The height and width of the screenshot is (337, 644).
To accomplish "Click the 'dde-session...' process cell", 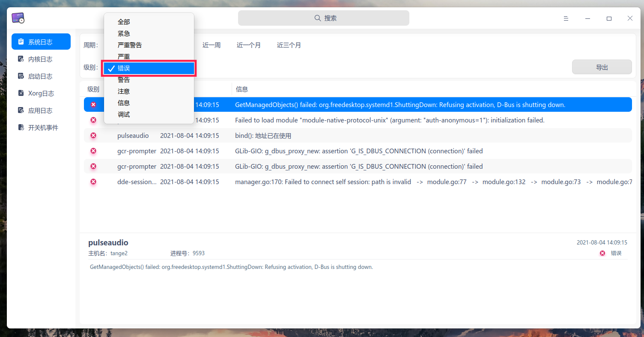I will (x=137, y=182).
